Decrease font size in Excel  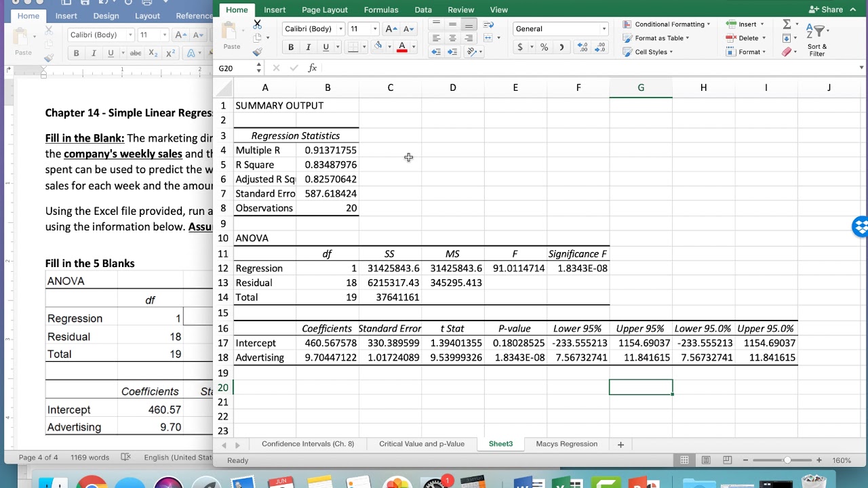tap(408, 29)
